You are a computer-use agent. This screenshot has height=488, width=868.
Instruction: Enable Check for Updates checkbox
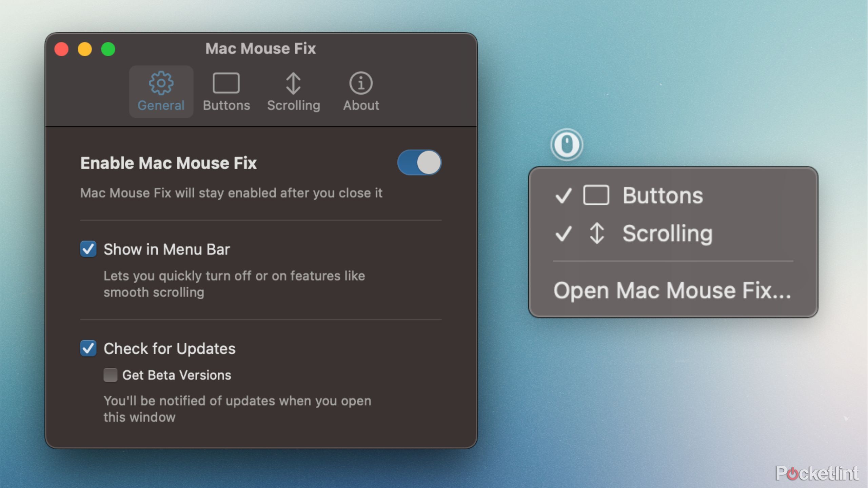tap(87, 349)
